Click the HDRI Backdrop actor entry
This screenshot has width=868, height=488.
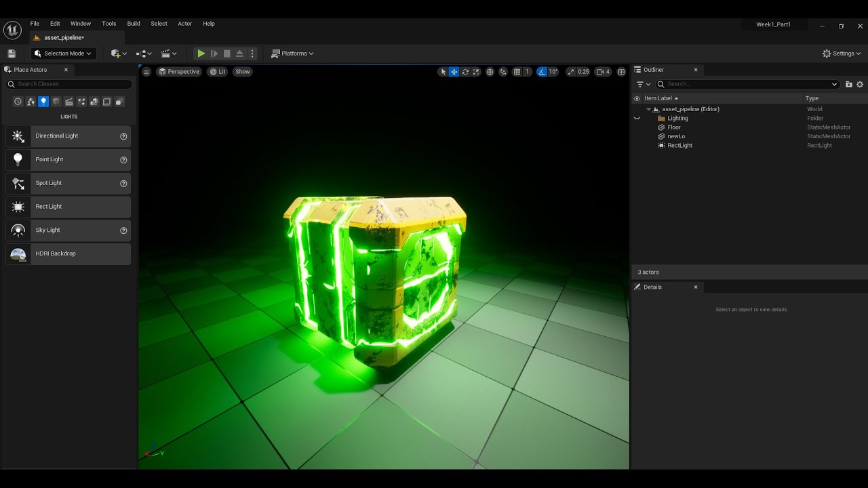tap(68, 253)
